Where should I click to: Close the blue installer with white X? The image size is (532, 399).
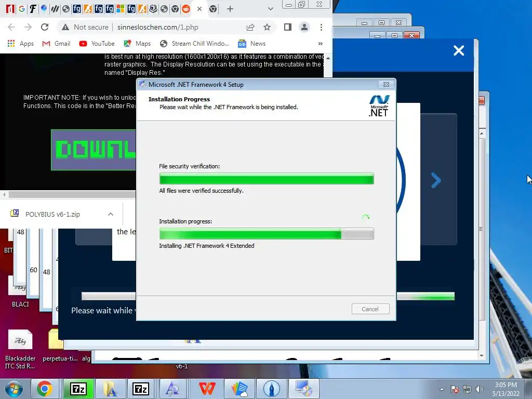click(x=459, y=50)
